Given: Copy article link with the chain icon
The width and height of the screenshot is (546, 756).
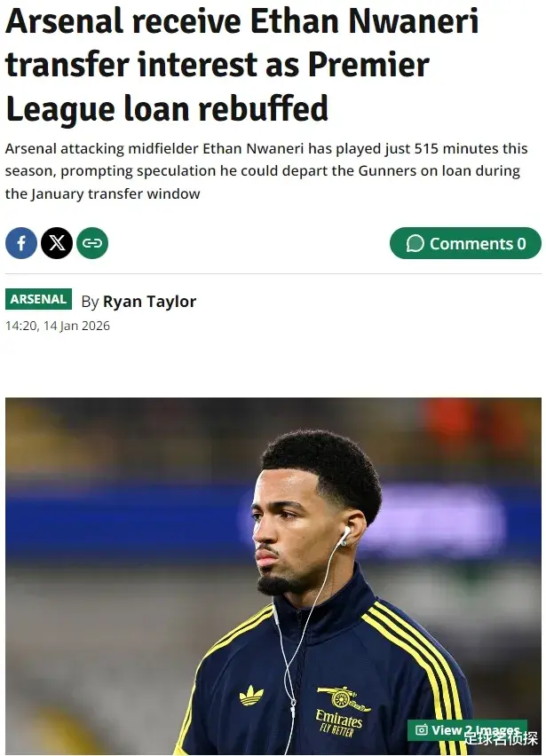Looking at the screenshot, I should (x=92, y=243).
